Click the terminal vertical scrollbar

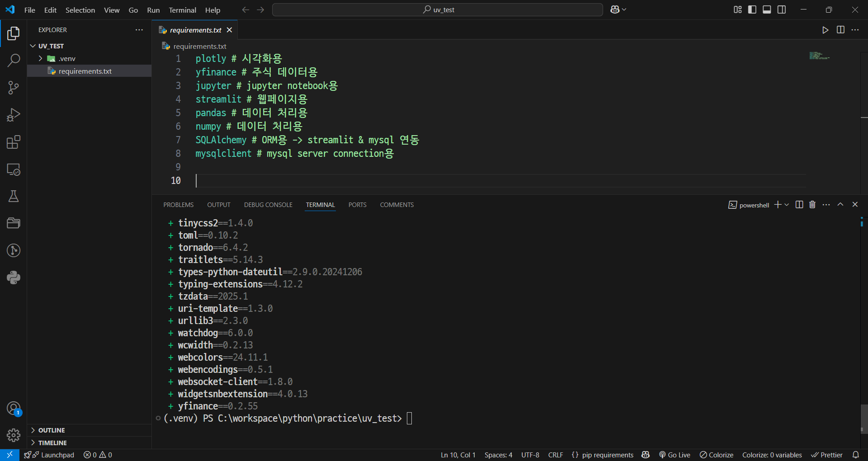click(x=863, y=419)
